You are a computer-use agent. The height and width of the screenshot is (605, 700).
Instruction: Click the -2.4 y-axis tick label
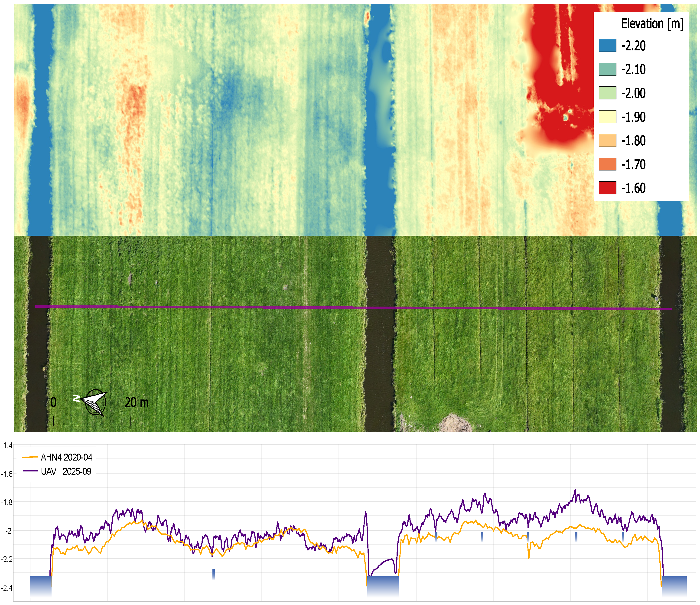pos(7,588)
